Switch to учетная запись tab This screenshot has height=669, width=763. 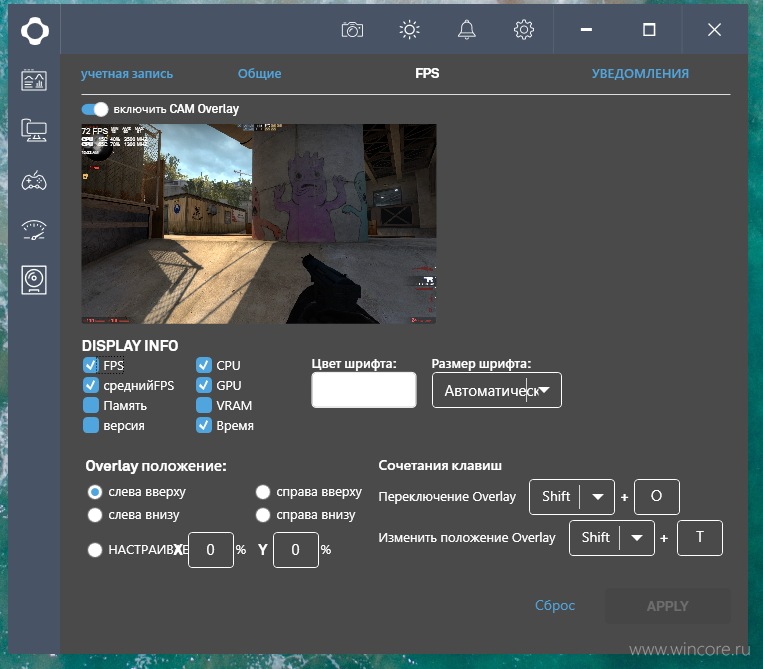pos(127,73)
